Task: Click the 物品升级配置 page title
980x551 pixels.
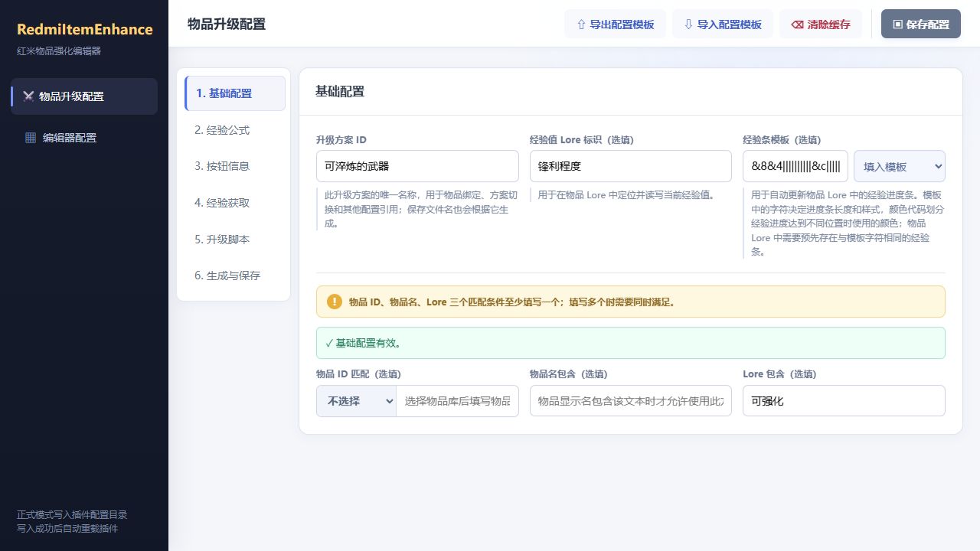Action: pyautogui.click(x=227, y=24)
